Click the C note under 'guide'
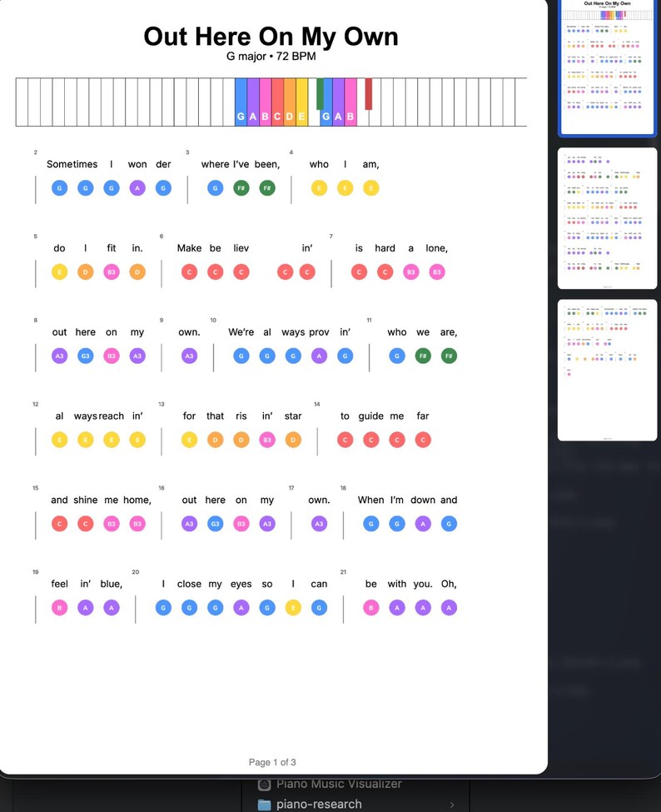 click(371, 440)
